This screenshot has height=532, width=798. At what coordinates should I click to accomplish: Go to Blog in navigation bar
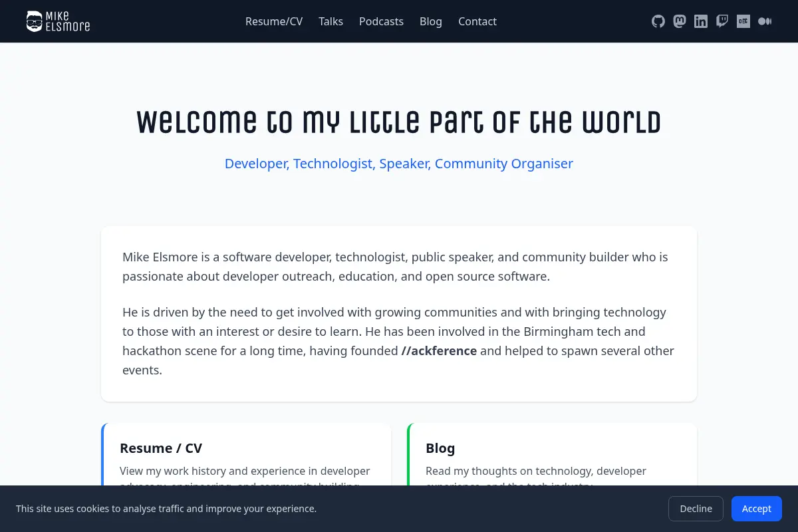click(x=431, y=21)
